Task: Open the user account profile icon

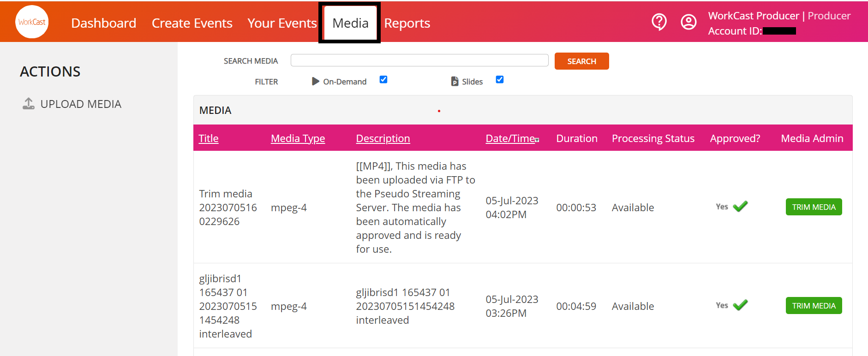Action: click(x=688, y=22)
